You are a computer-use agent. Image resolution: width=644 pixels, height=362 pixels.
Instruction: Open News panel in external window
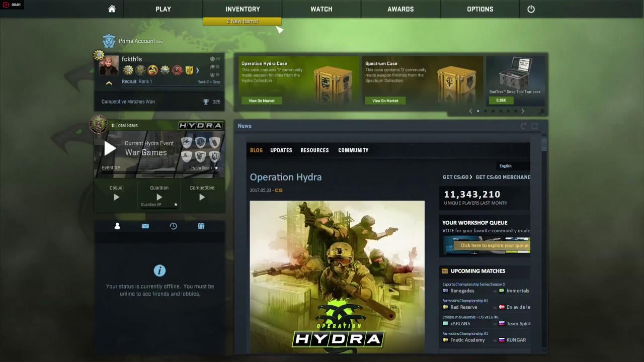535,126
